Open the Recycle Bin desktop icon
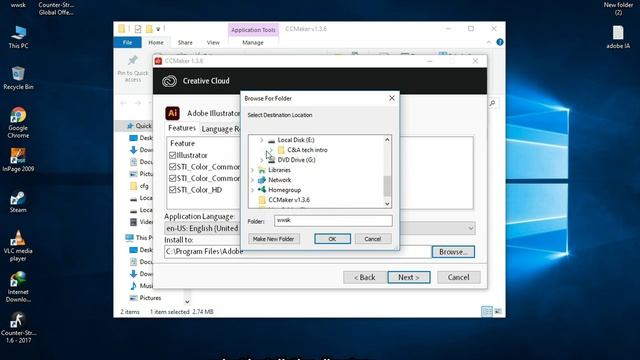 (18, 78)
